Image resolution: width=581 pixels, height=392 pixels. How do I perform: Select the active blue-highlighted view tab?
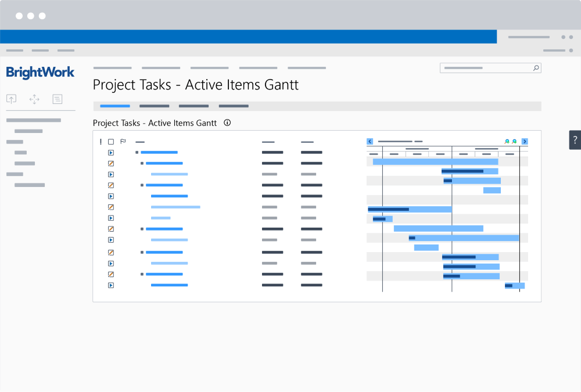pos(115,106)
